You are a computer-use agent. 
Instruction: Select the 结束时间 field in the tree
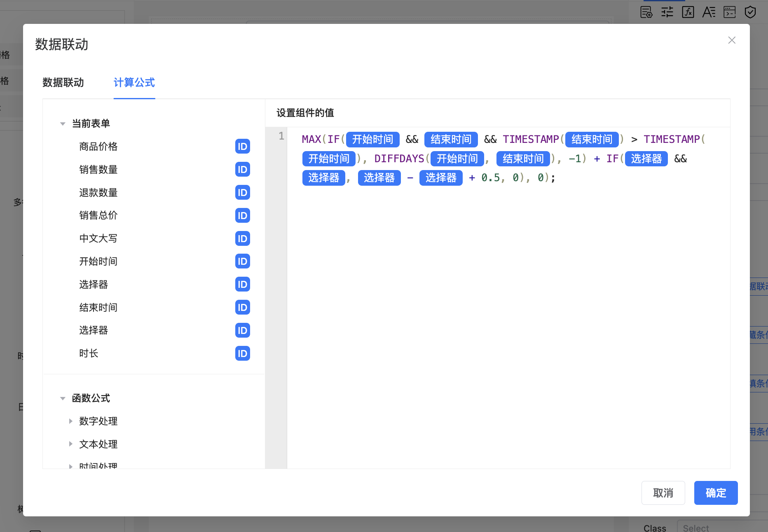[98, 308]
